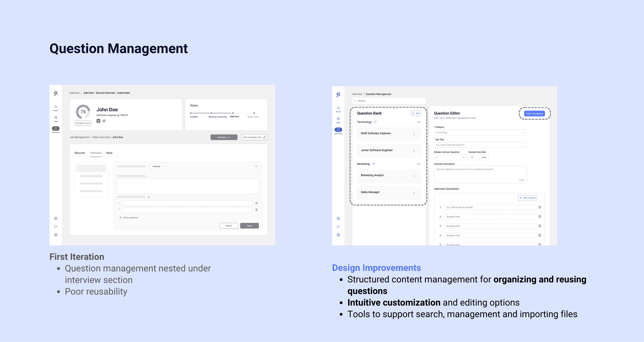644x342 pixels.
Task: Collapse the Marketing category chevron
Action: coord(419,164)
